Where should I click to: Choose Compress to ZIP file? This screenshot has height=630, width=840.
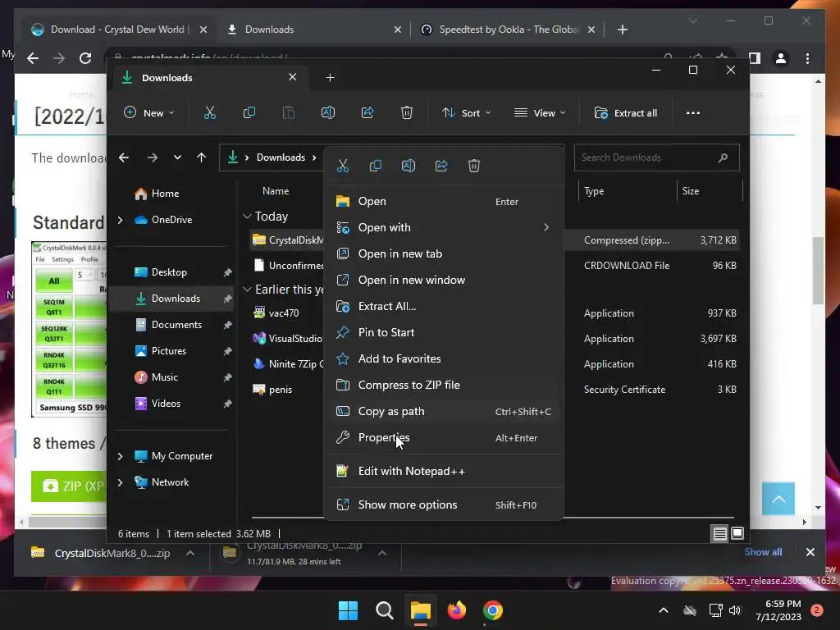click(444, 386)
